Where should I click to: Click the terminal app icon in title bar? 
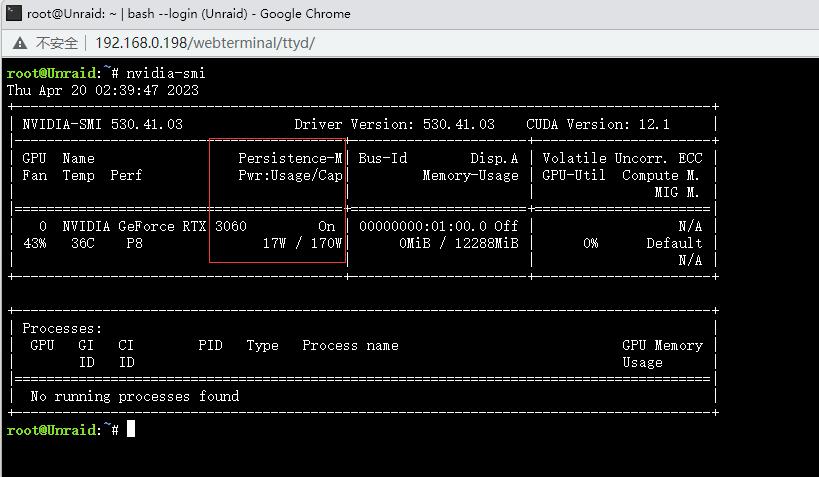[x=14, y=13]
